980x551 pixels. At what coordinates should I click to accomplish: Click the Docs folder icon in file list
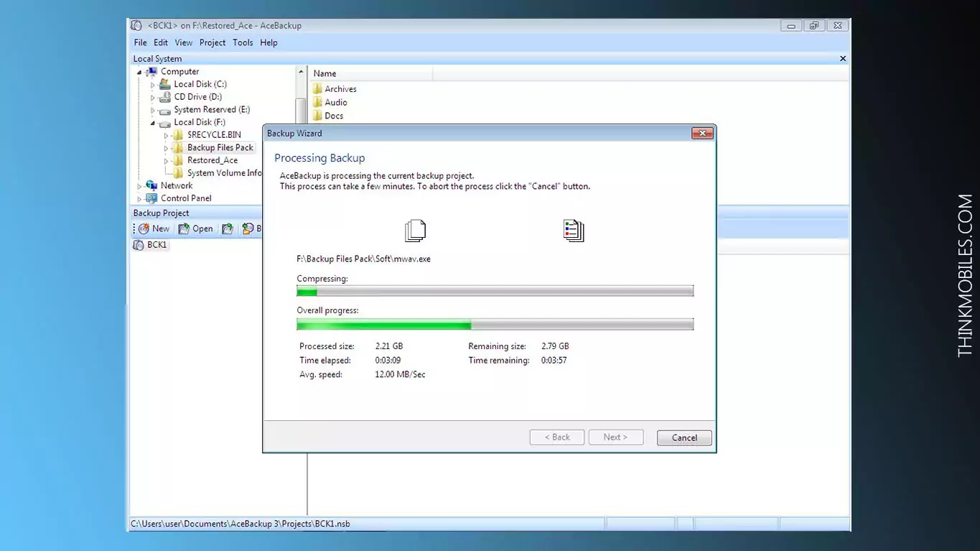pos(317,116)
